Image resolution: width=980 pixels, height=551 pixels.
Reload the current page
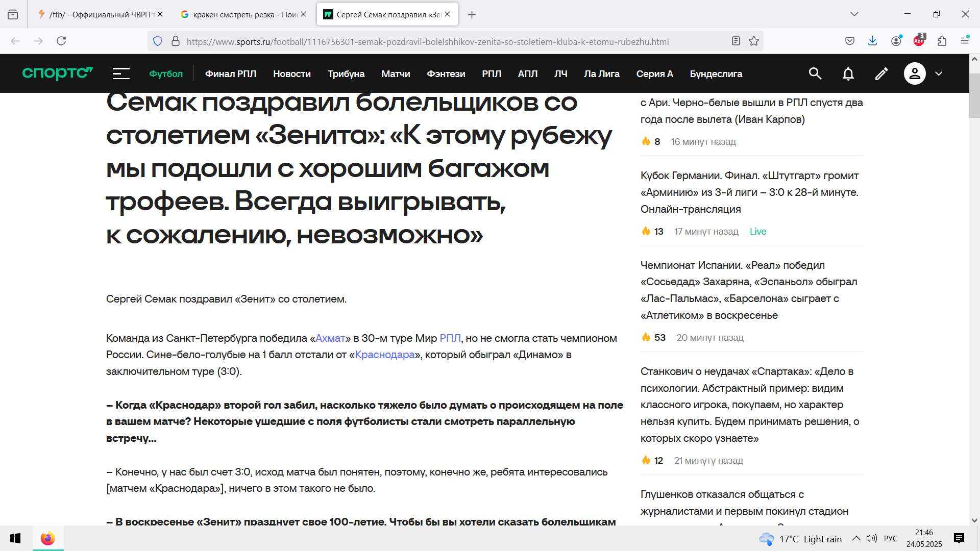point(61,41)
